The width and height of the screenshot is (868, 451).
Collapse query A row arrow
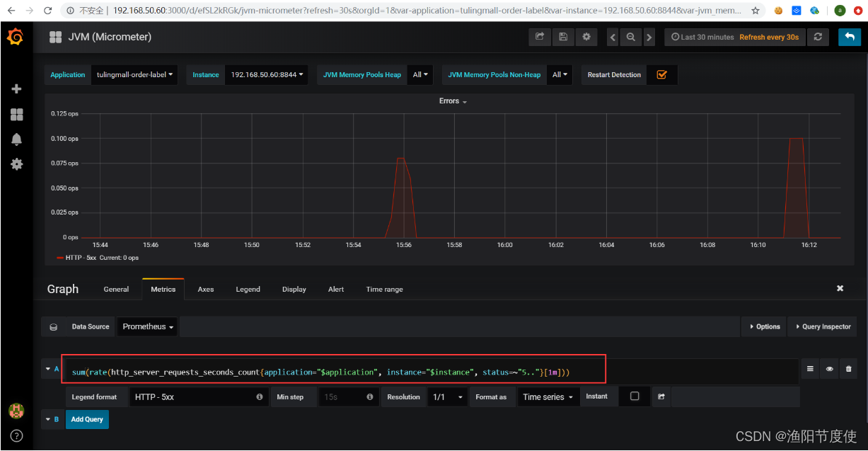[47, 368]
